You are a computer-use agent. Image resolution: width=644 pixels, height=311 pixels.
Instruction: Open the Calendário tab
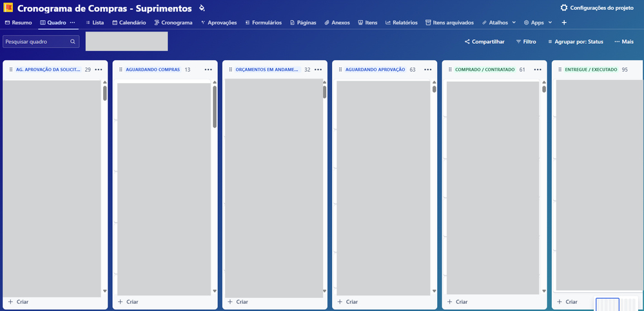[129, 23]
